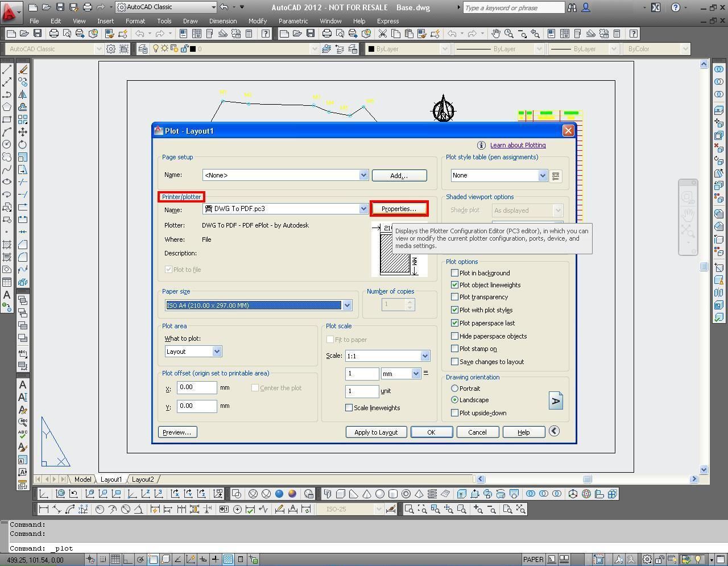The height and width of the screenshot is (566, 728).
Task: Uncheck Plot with plot styles
Action: (x=454, y=310)
